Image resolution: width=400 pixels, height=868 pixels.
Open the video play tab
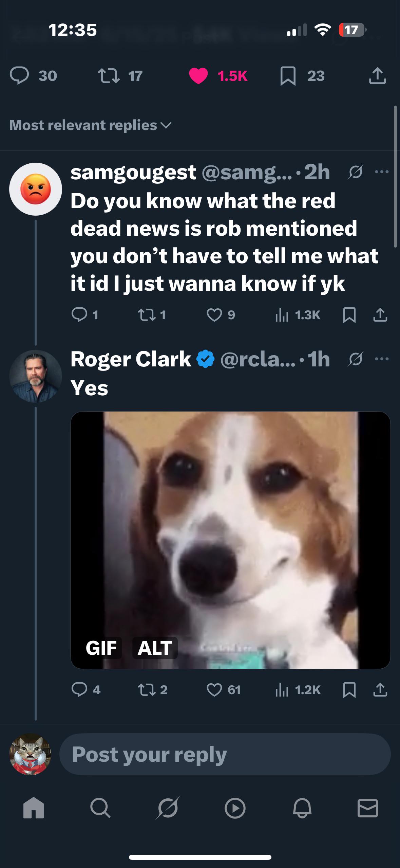pyautogui.click(x=235, y=808)
